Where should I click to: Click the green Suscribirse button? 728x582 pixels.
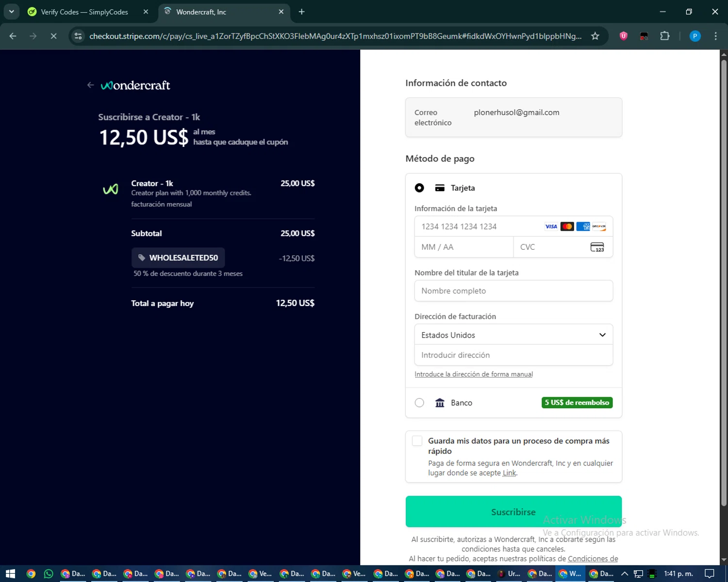[x=513, y=512]
